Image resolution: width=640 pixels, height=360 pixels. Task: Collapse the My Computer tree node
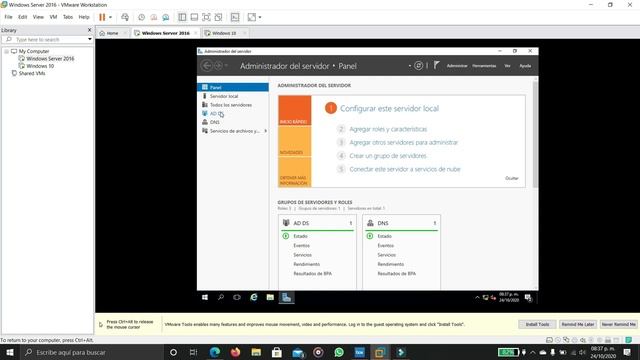[x=7, y=51]
